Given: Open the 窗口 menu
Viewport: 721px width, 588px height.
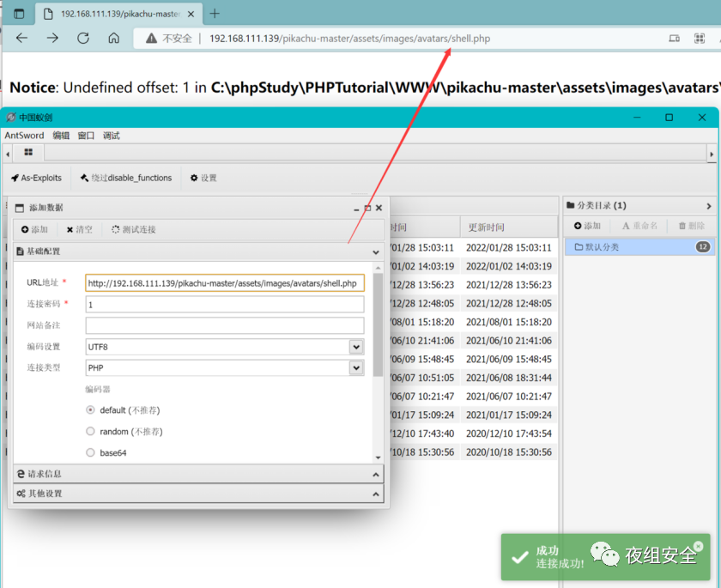Looking at the screenshot, I should 86,136.
